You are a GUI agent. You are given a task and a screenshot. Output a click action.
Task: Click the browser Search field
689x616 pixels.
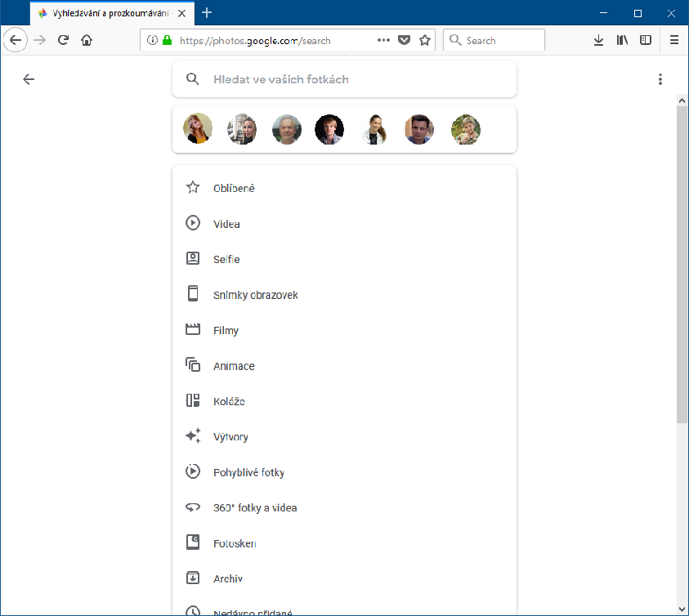494,40
